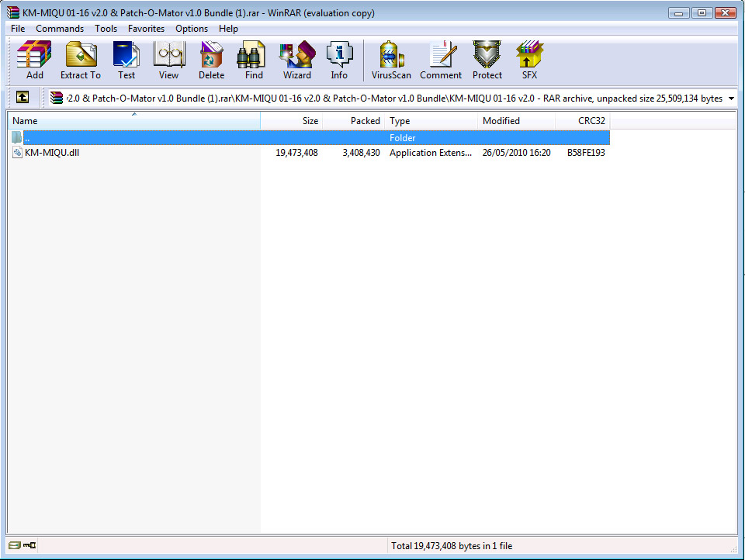
Task: Go up one folder level
Action: (23, 98)
